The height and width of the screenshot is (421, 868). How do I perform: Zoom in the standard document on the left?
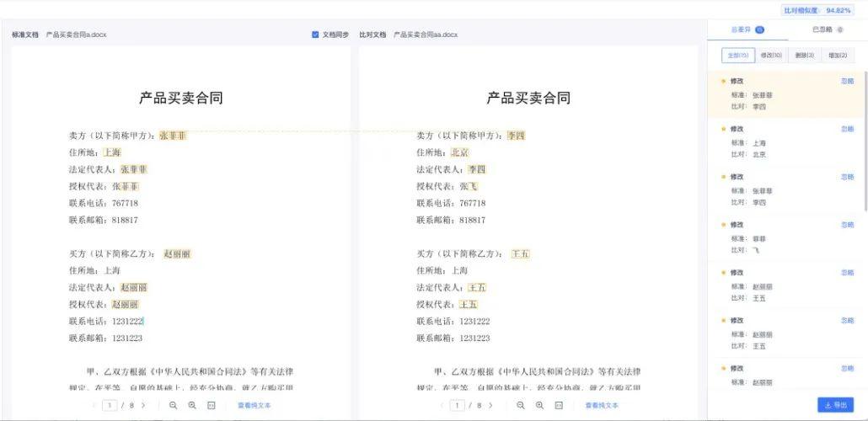point(192,406)
